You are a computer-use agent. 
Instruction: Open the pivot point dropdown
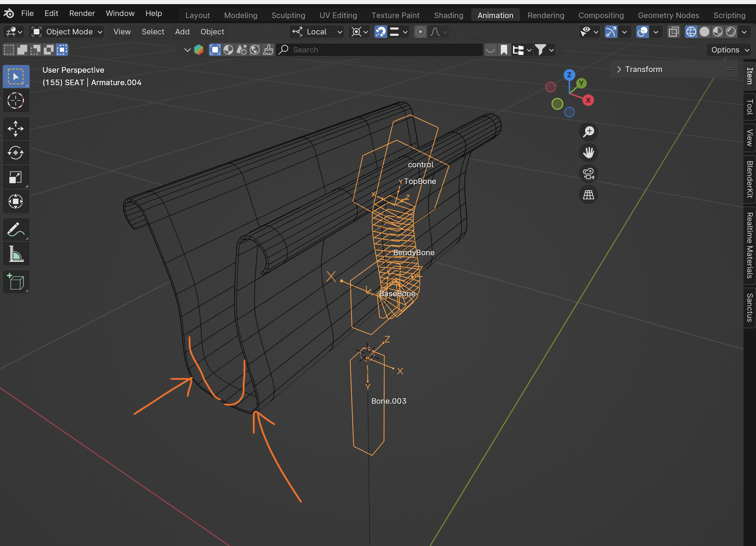pyautogui.click(x=359, y=32)
